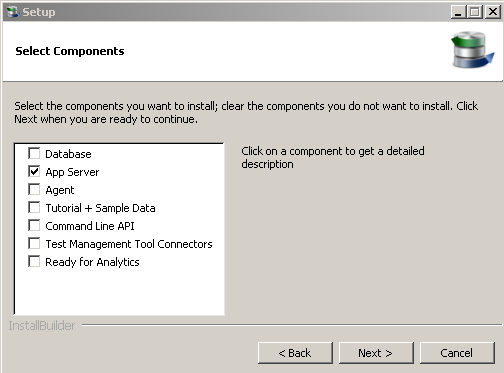Check the Command Line API box
The image size is (504, 373).
[34, 225]
